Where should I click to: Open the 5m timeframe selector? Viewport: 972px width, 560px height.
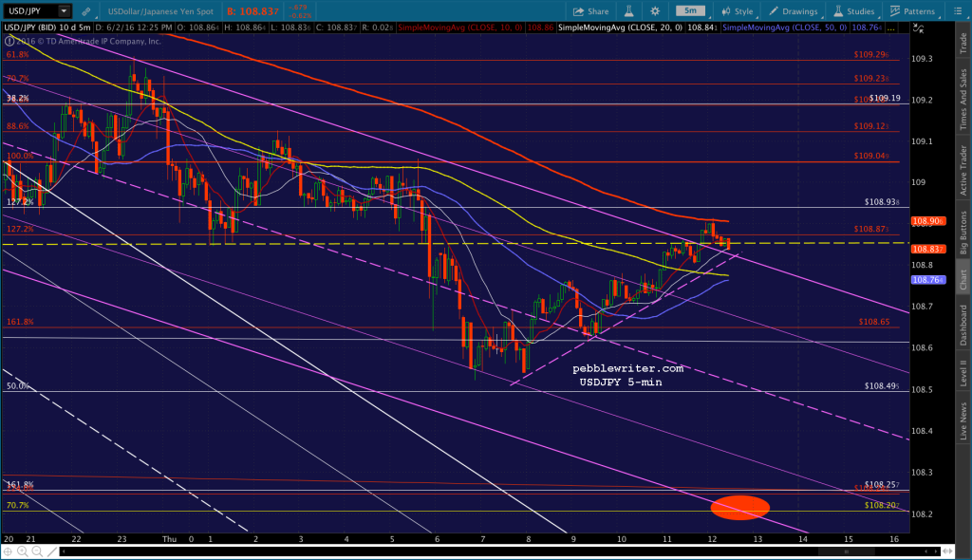[x=690, y=11]
